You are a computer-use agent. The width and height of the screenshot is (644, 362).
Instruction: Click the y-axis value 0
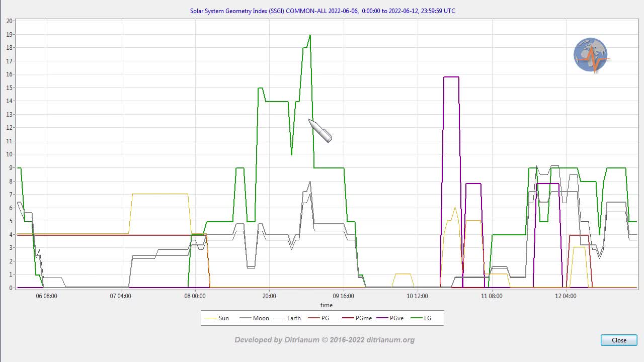11,288
